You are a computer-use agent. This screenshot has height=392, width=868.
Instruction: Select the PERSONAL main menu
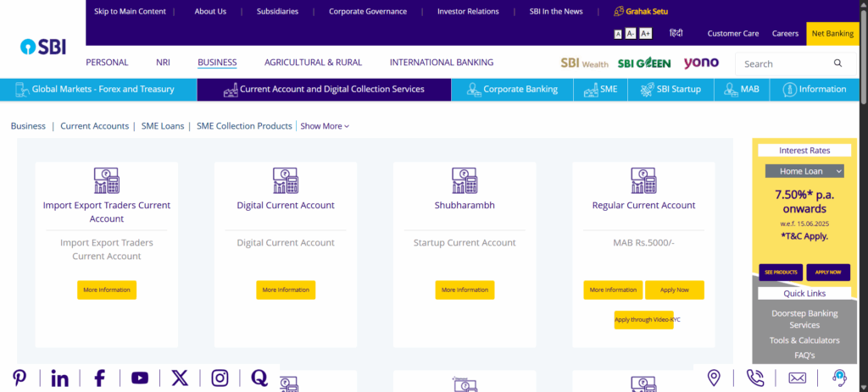coord(107,63)
